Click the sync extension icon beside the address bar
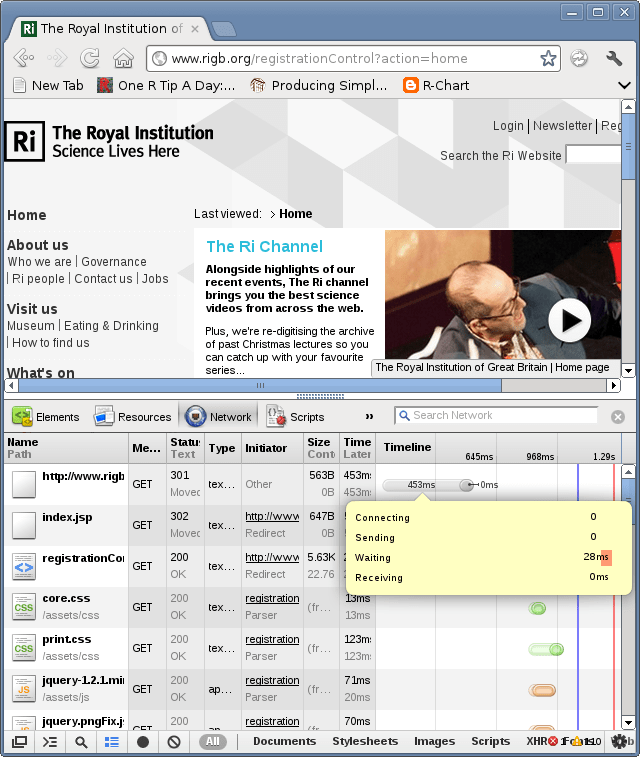640x757 pixels. coord(579,58)
